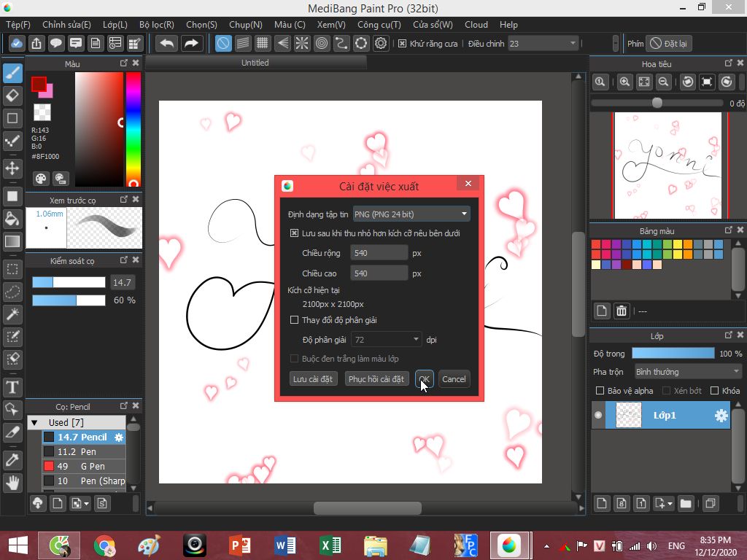Enable the radial snap guide

pyautogui.click(x=302, y=43)
